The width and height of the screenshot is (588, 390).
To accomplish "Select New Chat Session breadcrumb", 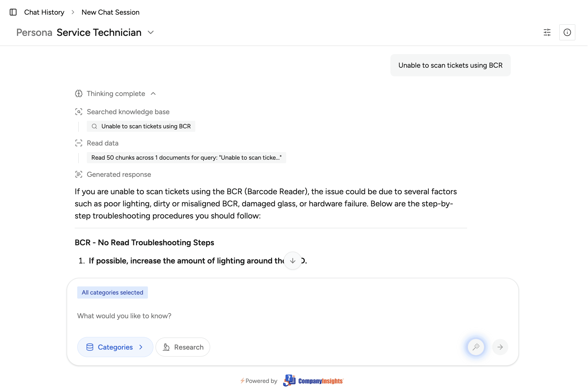I will coord(111,12).
